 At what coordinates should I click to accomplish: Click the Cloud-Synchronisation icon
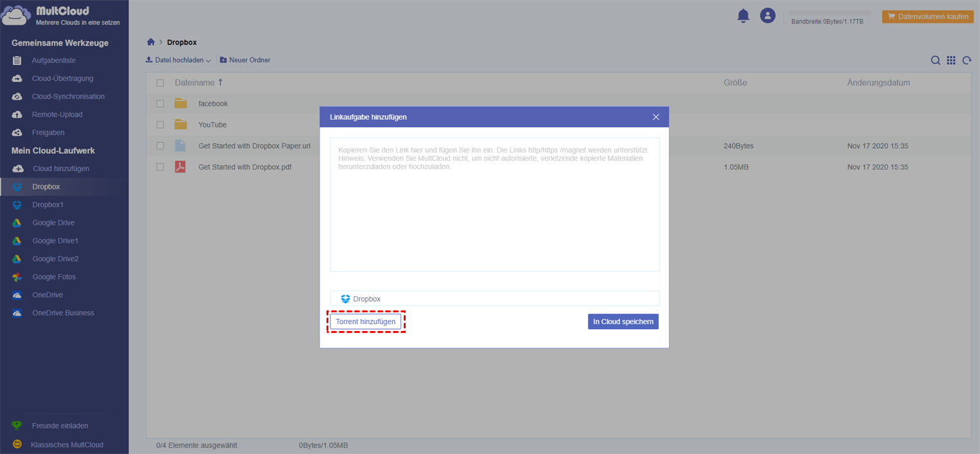17,97
